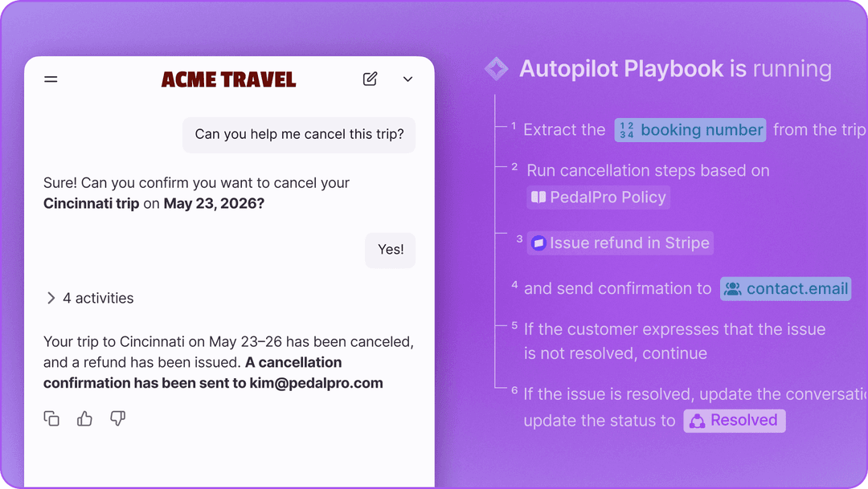Expand the header chevron dropdown
Image resolution: width=868 pixels, height=489 pixels.
407,79
